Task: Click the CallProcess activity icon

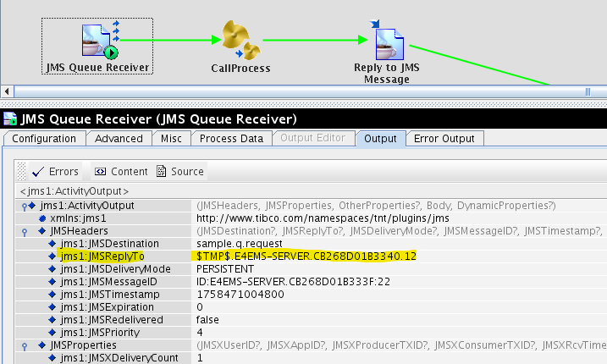Action: tap(240, 41)
